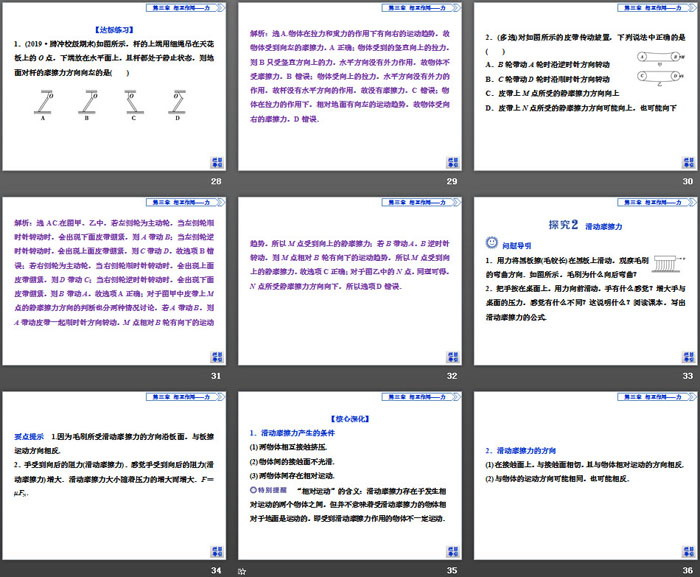Click the corner navigation button on slide 29
The height and width of the screenshot is (577, 700).
pyautogui.click(x=450, y=162)
